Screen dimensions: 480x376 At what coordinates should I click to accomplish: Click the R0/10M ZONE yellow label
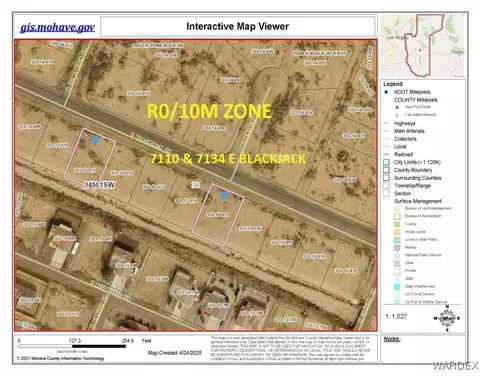tap(209, 112)
